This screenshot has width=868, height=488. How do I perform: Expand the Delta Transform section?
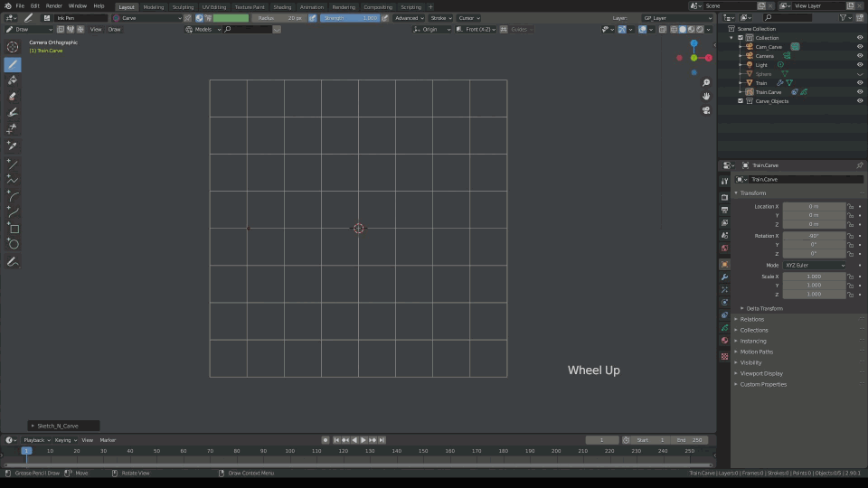[764, 308]
